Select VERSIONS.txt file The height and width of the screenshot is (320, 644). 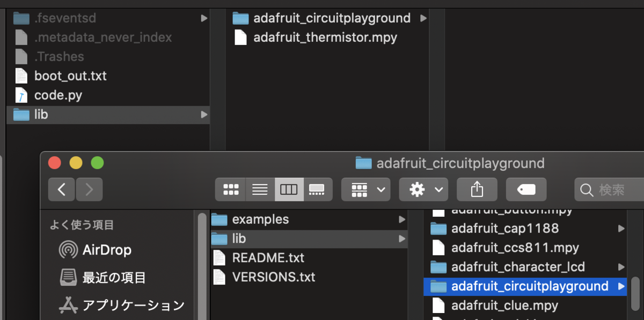click(x=309, y=277)
